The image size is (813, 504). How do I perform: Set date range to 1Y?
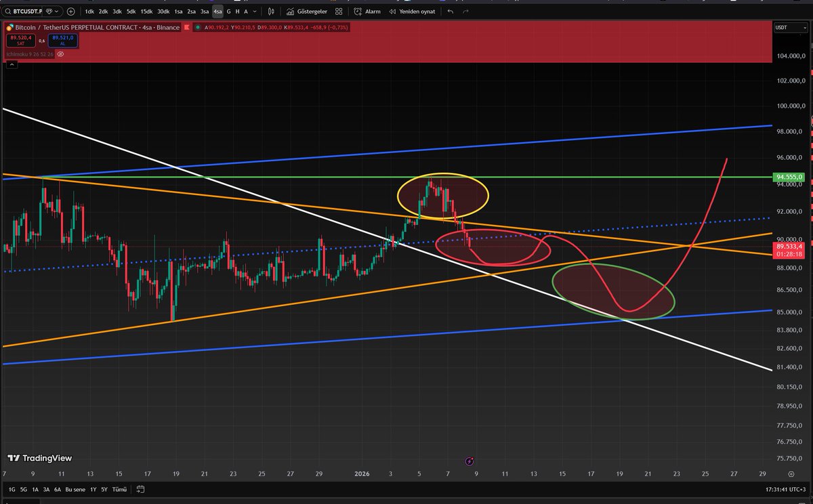tap(93, 489)
